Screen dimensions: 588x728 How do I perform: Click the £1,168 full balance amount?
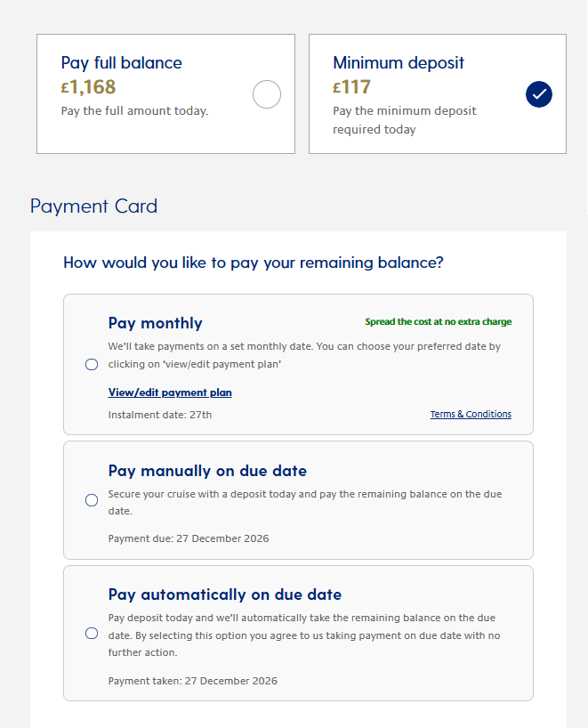point(88,87)
